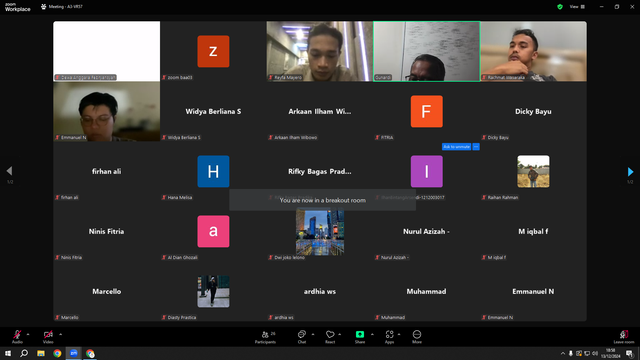Show hidden system tray icons
This screenshot has width=640, height=360.
(x=563, y=353)
